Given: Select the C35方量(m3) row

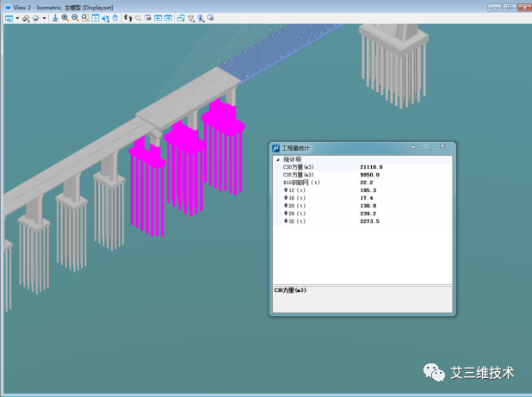Looking at the screenshot, I should click(299, 175).
